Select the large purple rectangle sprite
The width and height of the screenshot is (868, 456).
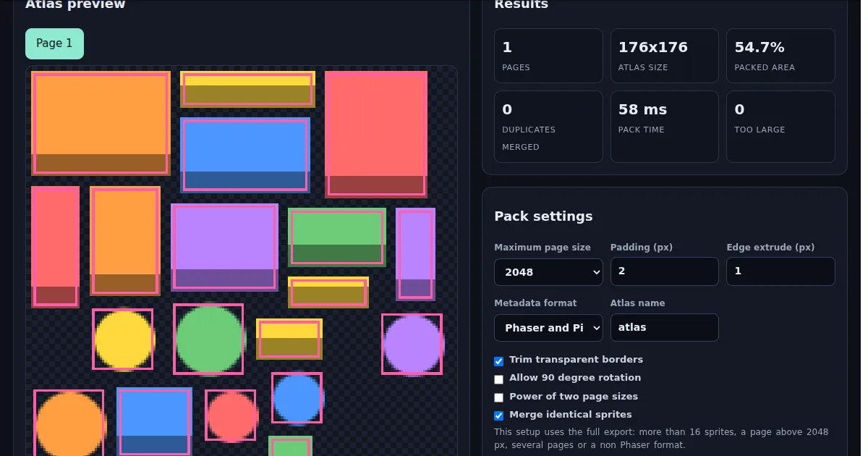pyautogui.click(x=225, y=247)
